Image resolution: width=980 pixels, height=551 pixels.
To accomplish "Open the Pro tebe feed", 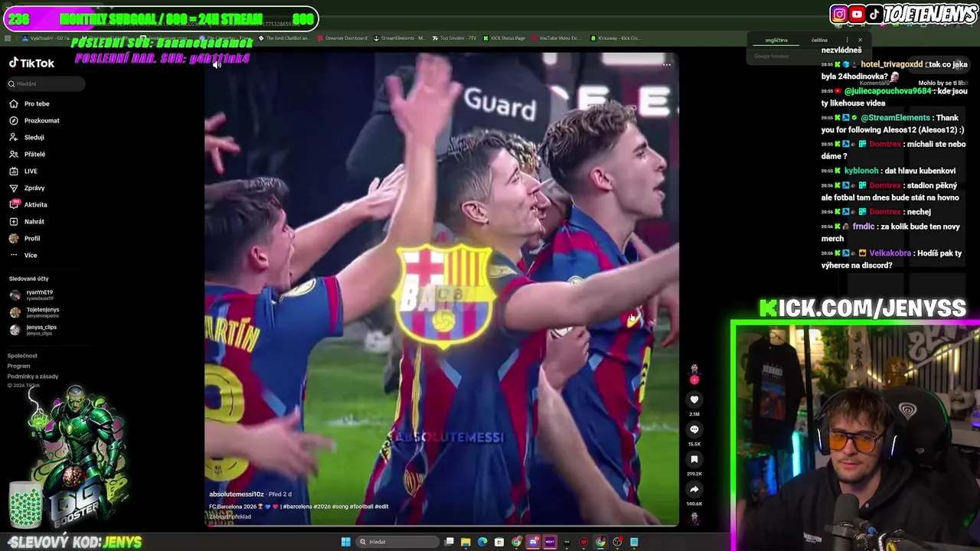I will (37, 103).
